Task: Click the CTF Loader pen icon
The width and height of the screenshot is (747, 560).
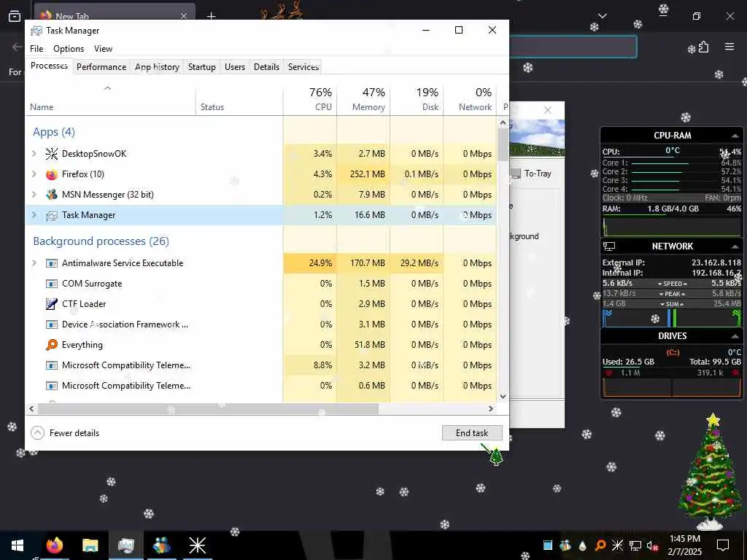Action: tap(52, 304)
